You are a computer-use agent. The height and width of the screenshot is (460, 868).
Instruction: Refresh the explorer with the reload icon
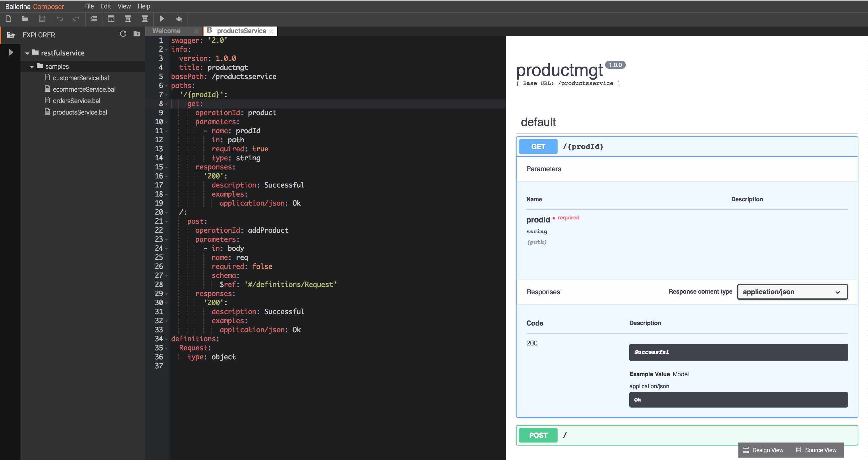[123, 34]
